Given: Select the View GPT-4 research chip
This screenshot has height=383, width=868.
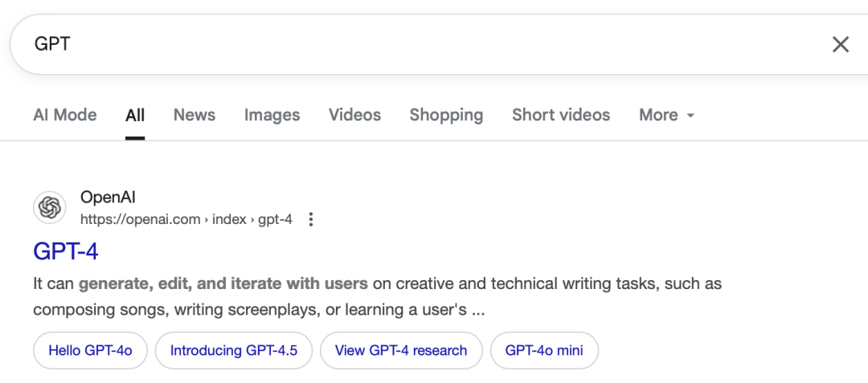Looking at the screenshot, I should (x=401, y=350).
